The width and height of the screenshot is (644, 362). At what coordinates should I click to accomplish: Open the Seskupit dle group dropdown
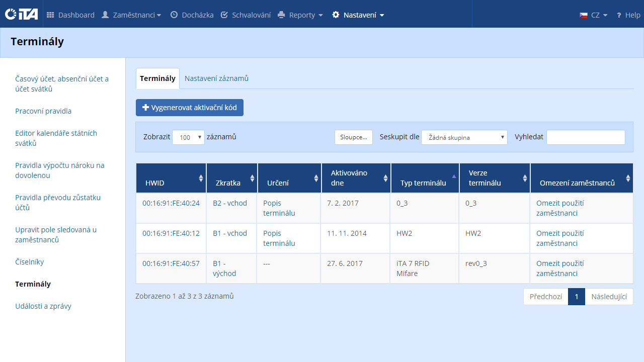click(x=464, y=137)
